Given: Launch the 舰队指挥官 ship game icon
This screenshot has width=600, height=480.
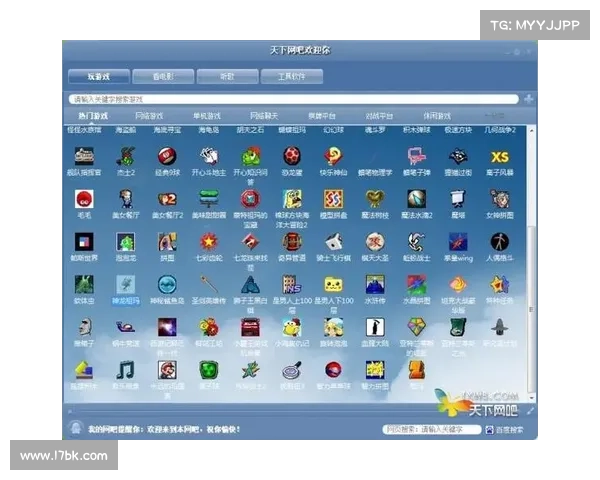Looking at the screenshot, I should [84, 156].
